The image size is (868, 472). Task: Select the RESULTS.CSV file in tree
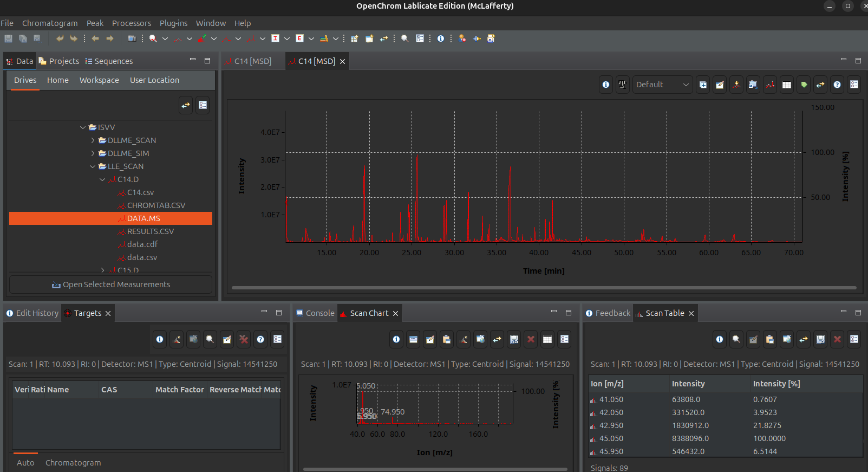tap(150, 231)
